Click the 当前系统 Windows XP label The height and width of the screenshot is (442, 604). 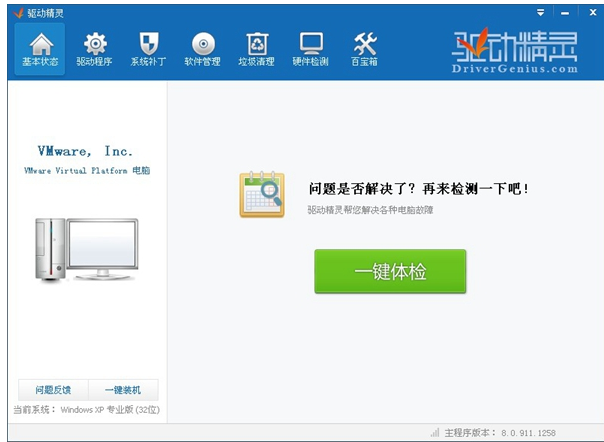click(x=86, y=410)
